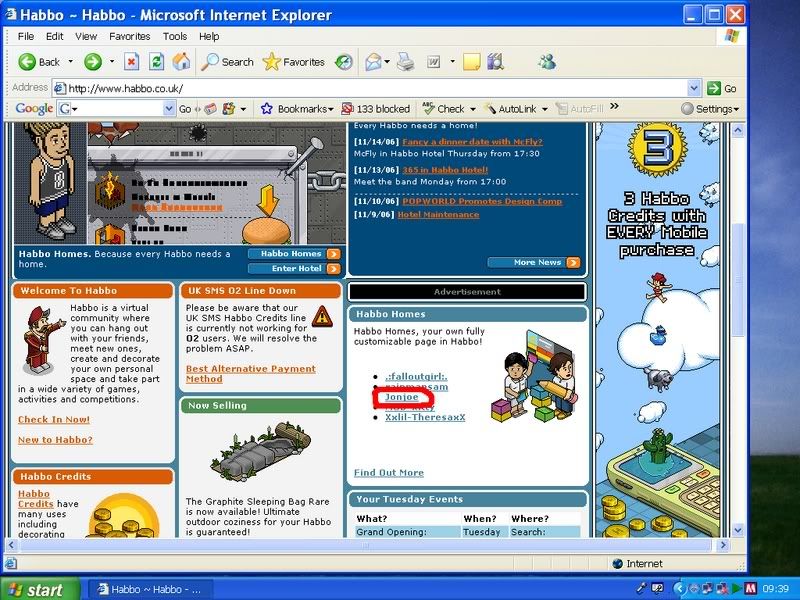Viewport: 800px width, 600px height.
Task: Click the Back navigation button
Action: (x=39, y=62)
